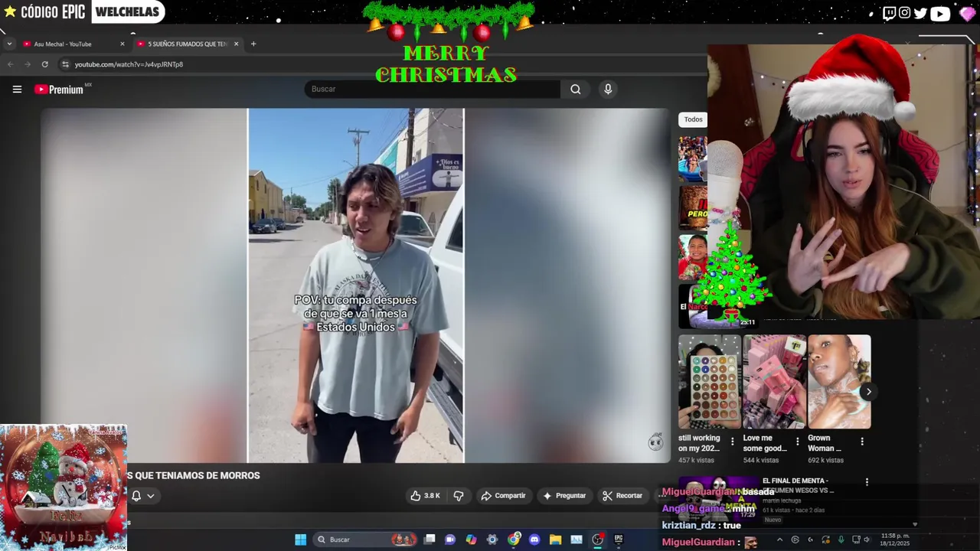Open File Explorer folder on the taskbar
Image resolution: width=980 pixels, height=551 pixels.
click(555, 540)
